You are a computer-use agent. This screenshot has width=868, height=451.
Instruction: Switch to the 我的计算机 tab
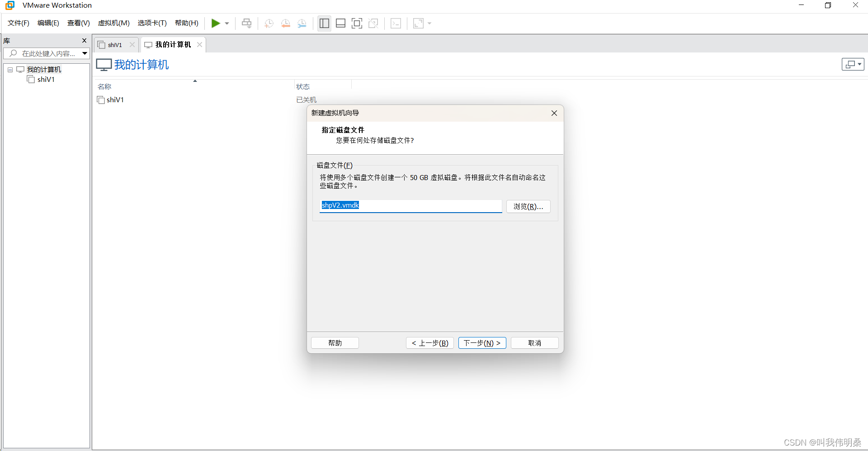coord(173,45)
